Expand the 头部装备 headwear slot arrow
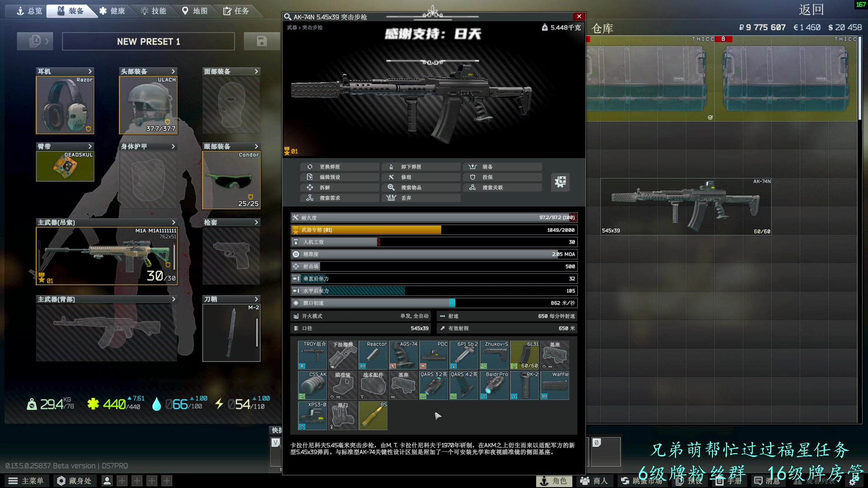The width and height of the screenshot is (868, 488). [173, 71]
